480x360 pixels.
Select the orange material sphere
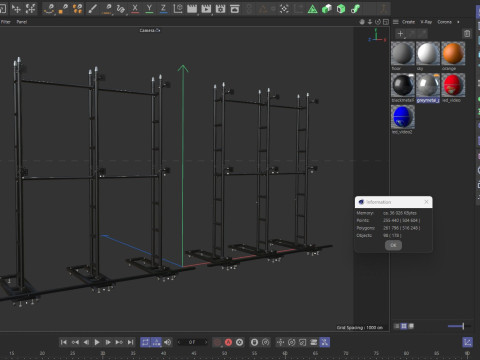[453, 53]
